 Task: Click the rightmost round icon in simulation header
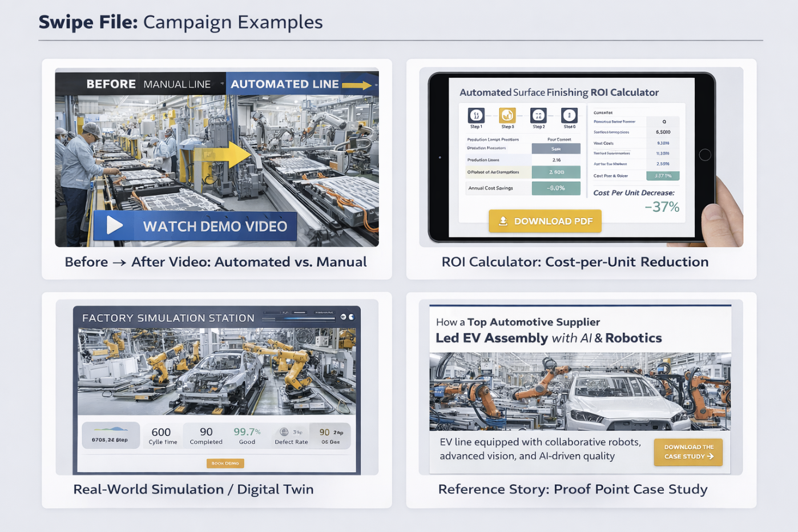(x=352, y=317)
